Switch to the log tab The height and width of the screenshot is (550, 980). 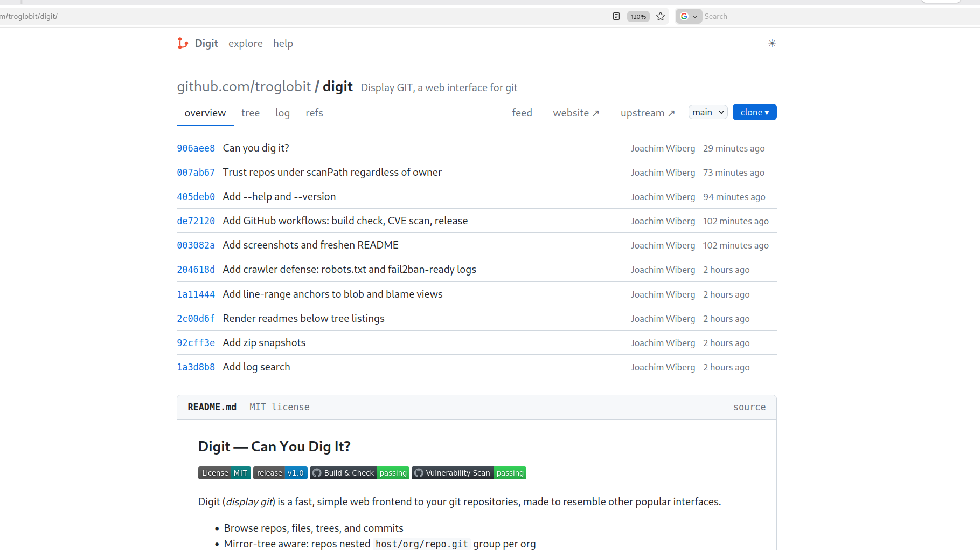pos(282,113)
